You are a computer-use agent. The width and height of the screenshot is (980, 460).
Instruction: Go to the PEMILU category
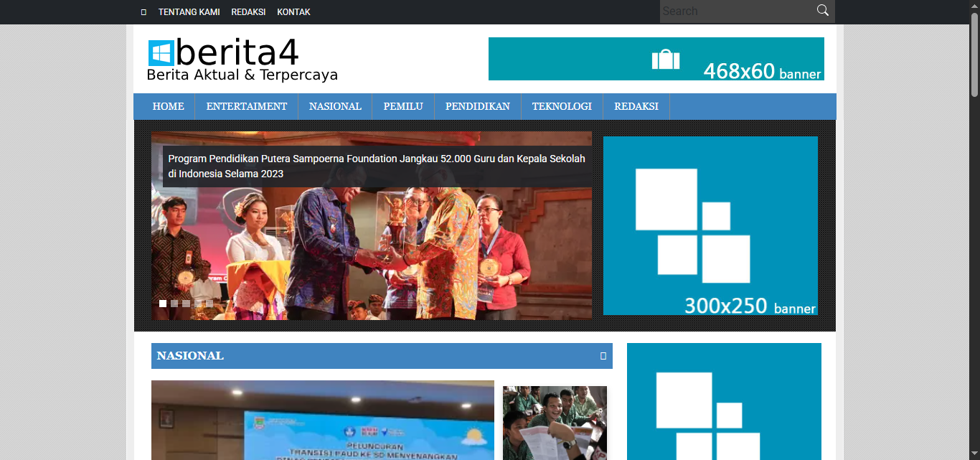403,106
